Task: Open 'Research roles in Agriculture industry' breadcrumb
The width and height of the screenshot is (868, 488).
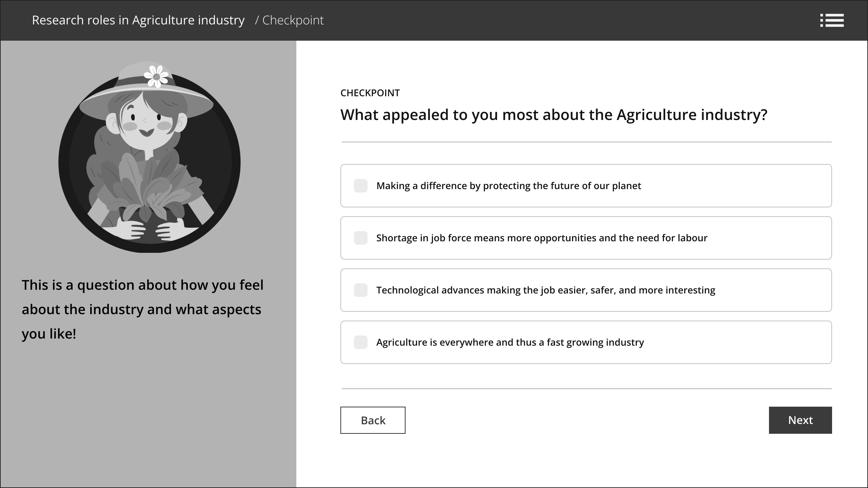Action: coord(138,20)
